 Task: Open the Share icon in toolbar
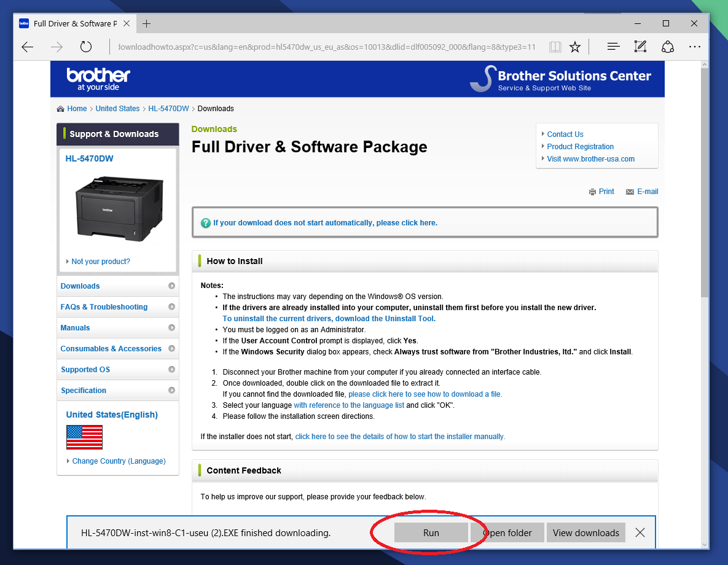pos(668,47)
